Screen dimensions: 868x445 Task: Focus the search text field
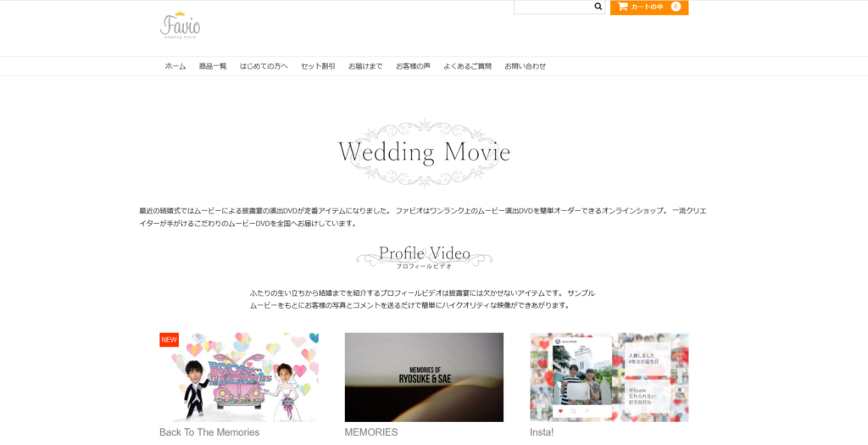pos(551,7)
